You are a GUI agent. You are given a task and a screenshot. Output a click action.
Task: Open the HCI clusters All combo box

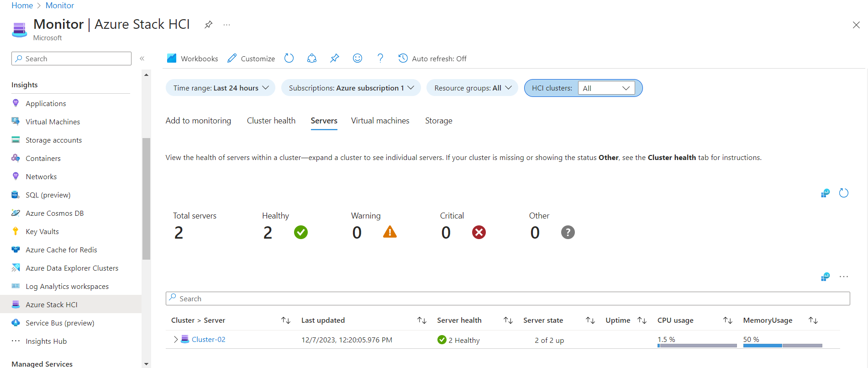(606, 88)
